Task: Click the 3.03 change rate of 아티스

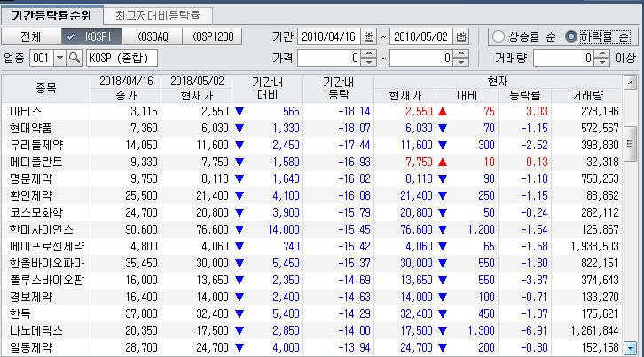Action: pos(537,111)
